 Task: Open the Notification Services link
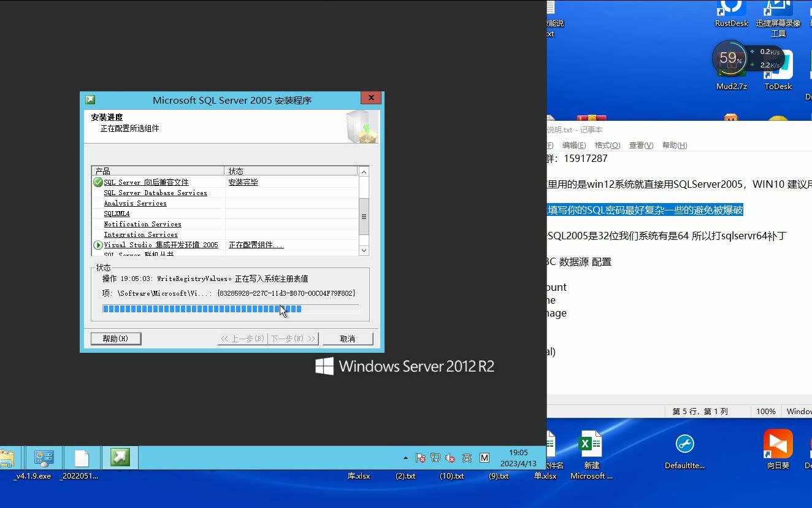142,224
